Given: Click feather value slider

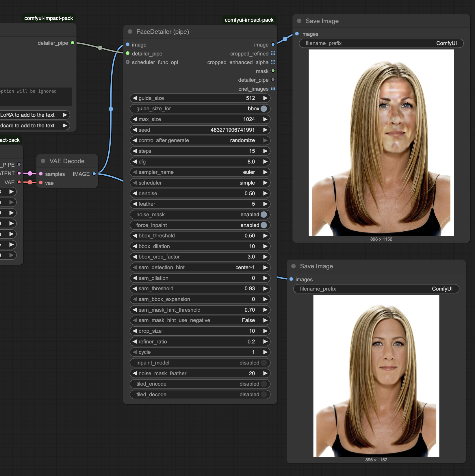Looking at the screenshot, I should pos(200,204).
